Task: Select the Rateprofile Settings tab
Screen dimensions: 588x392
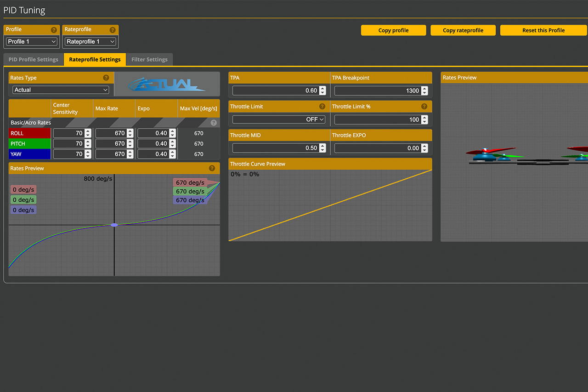Action: click(95, 59)
